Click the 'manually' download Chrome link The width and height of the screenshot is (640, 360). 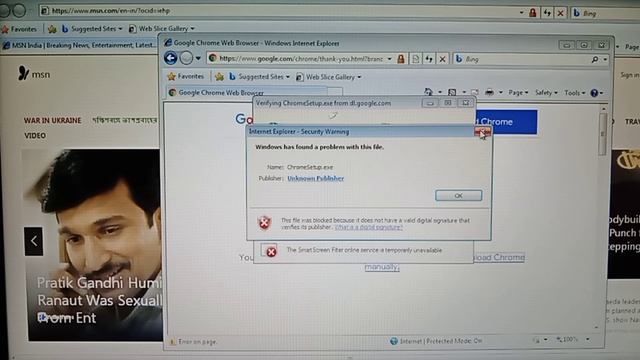tap(382, 267)
